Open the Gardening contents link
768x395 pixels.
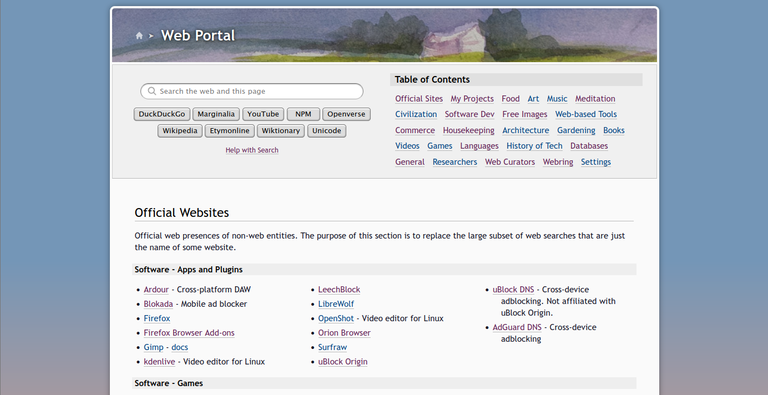(576, 130)
